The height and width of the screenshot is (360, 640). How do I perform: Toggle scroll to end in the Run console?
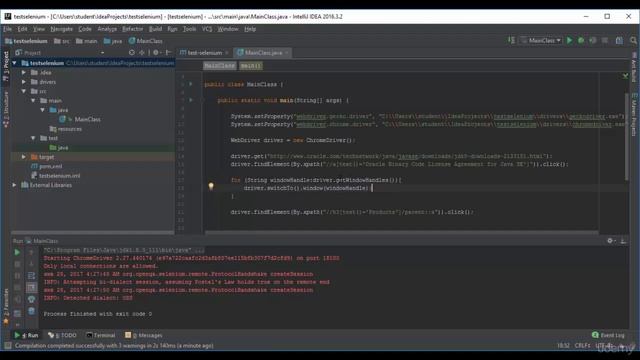pyautogui.click(x=31, y=288)
